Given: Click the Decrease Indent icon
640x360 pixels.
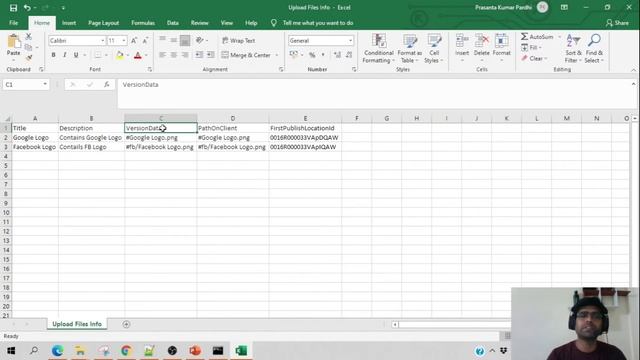Looking at the screenshot, I should [x=199, y=55].
